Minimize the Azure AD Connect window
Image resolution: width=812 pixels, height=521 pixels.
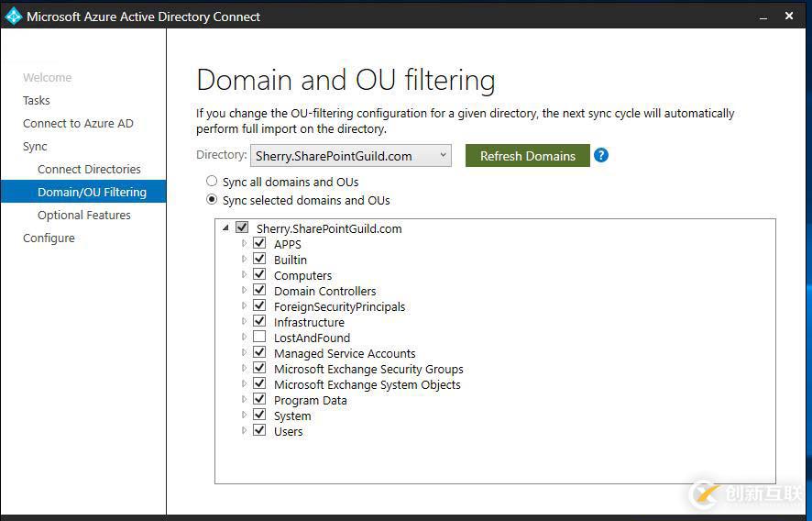(763, 17)
